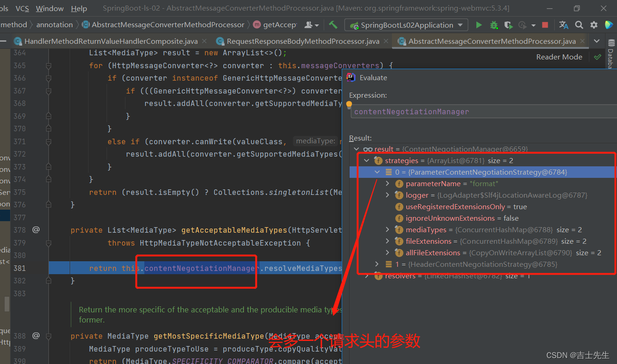Run with coverage shield icon

click(x=508, y=25)
